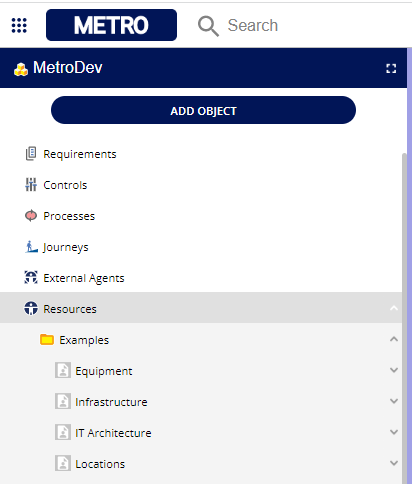Click the METRO logo

[x=111, y=25]
